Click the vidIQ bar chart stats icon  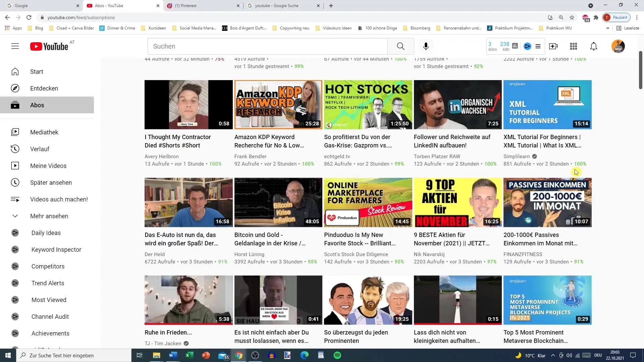[515, 46]
